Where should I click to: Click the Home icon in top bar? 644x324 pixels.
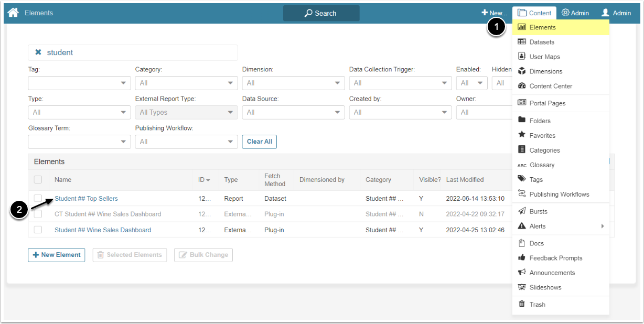click(x=13, y=13)
